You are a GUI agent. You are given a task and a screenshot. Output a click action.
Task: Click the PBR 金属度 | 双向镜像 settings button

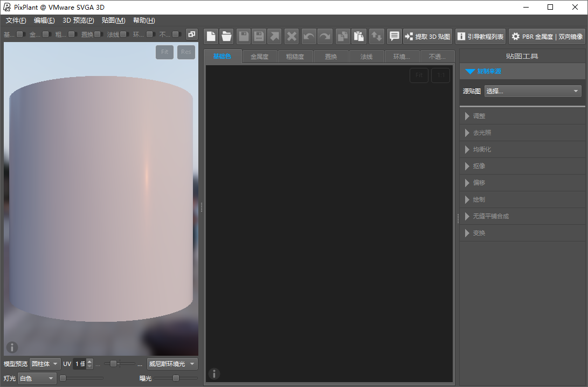click(547, 36)
